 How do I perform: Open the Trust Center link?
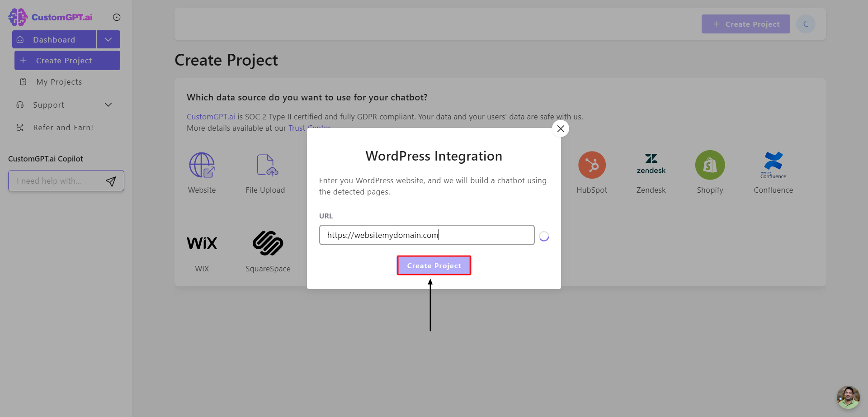tap(310, 128)
